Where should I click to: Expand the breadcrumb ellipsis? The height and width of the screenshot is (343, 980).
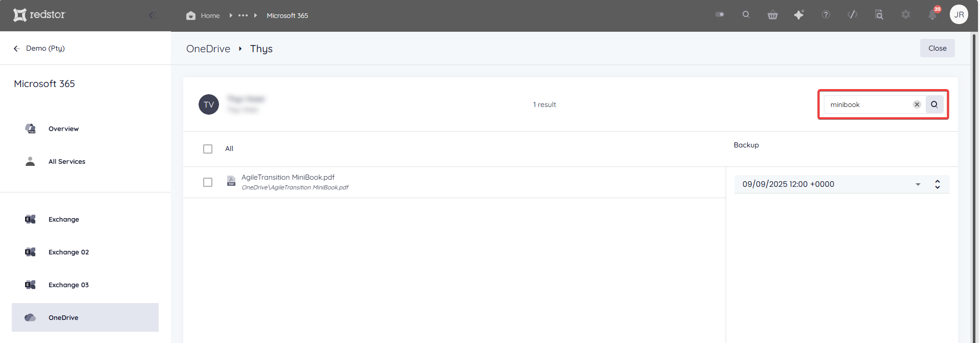(x=243, y=15)
